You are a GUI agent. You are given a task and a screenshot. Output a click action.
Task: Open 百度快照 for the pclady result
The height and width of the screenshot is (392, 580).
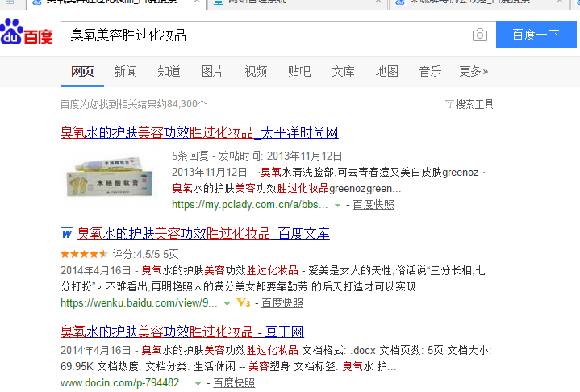[373, 205]
